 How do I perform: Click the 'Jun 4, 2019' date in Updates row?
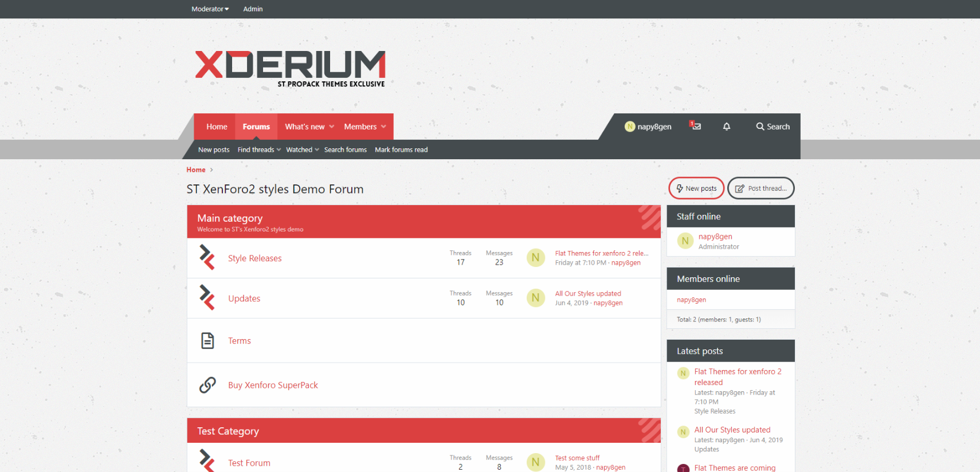[x=571, y=303]
